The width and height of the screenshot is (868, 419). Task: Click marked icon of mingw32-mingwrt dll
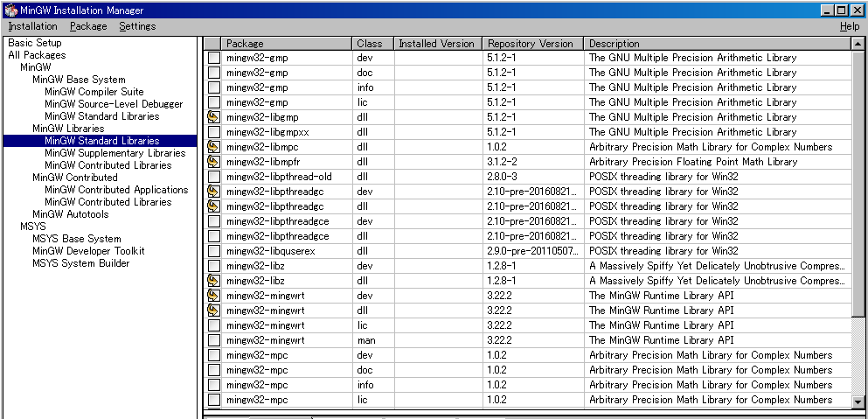(x=213, y=311)
